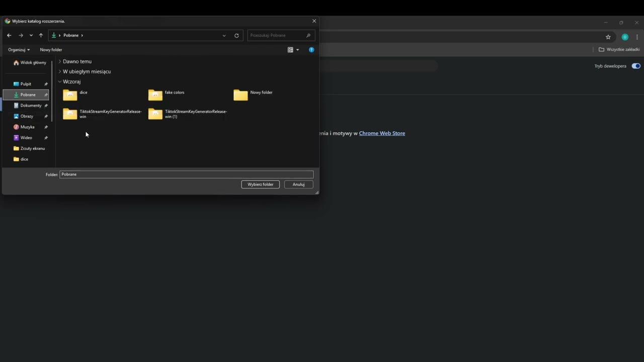This screenshot has width=644, height=362.
Task: Click the pin icon beside Muzyka
Action: point(46,127)
